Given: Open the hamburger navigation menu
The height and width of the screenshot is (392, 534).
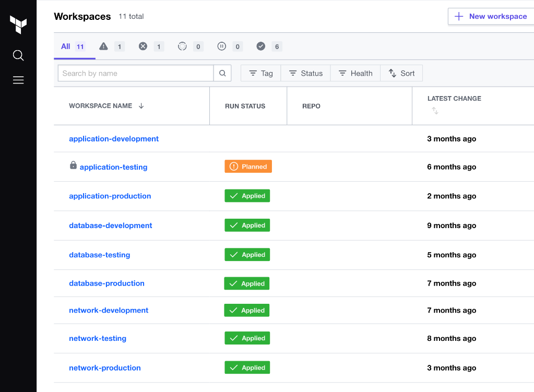Looking at the screenshot, I should point(18,80).
